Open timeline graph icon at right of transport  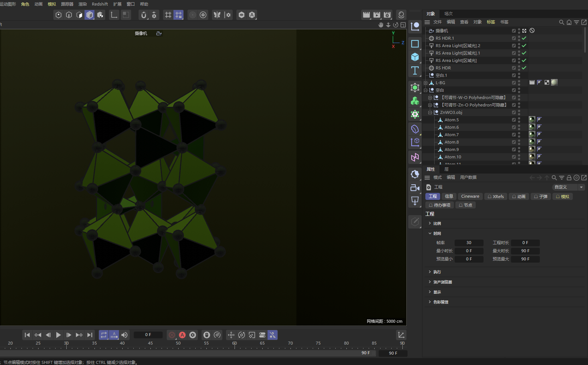tap(401, 335)
